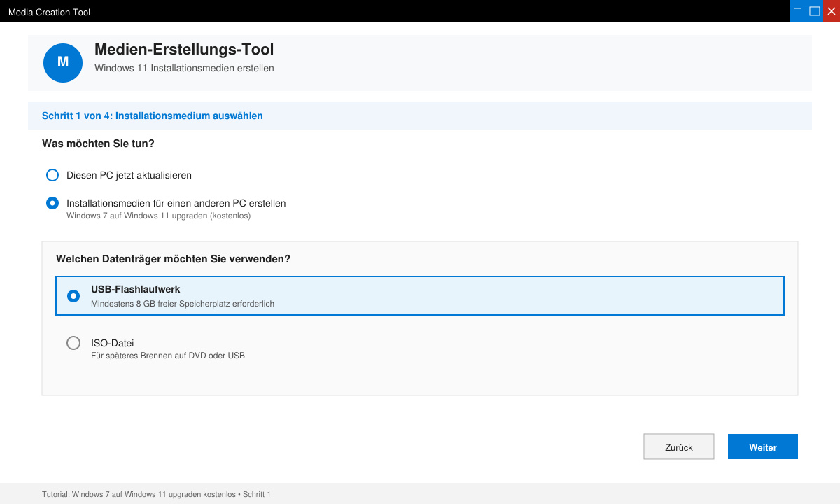
Task: Click the "Medien-Erstellungs-Tool" heading
Action: click(x=184, y=50)
